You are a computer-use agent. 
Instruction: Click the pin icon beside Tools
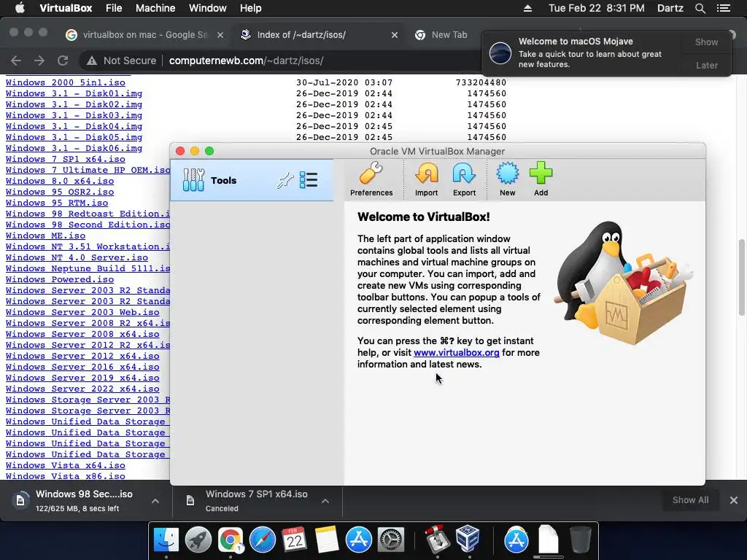285,181
